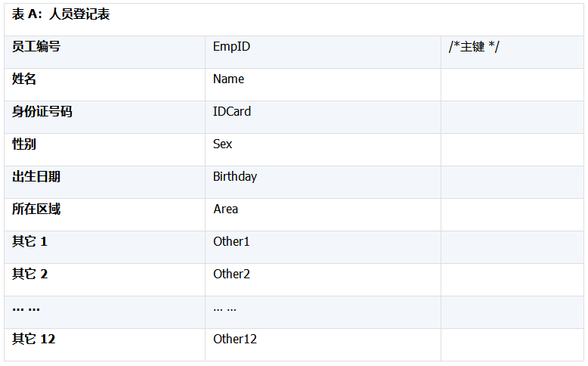Click the 所在区域 row label
The width and height of the screenshot is (588, 366).
point(36,209)
